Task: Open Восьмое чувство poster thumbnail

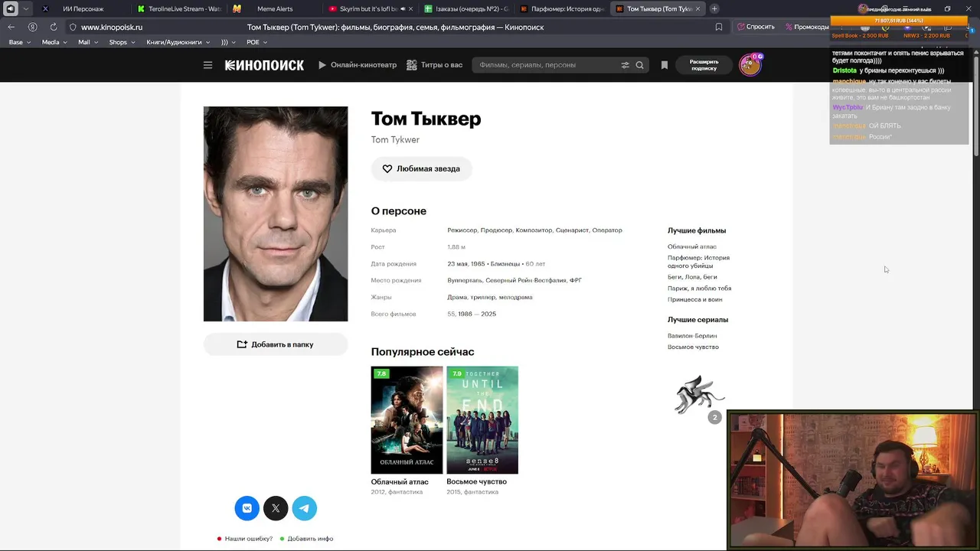Action: tap(482, 420)
